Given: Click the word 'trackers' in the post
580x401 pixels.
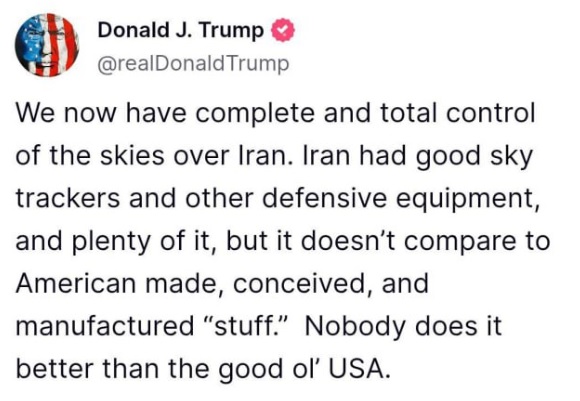Looking at the screenshot, I should 68,198.
